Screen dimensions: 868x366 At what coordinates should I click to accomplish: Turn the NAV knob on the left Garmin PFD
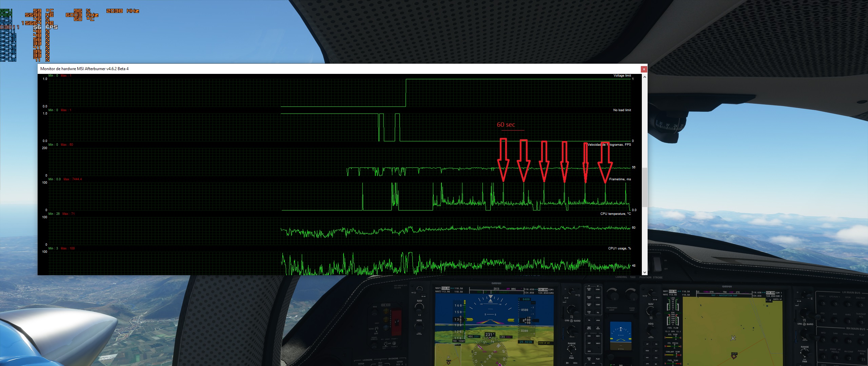419,308
